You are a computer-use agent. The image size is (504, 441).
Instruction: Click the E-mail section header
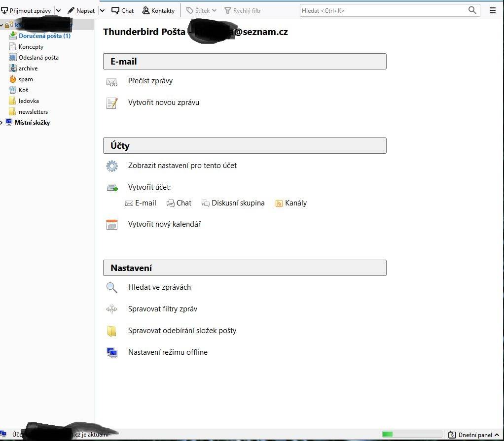[x=245, y=62]
